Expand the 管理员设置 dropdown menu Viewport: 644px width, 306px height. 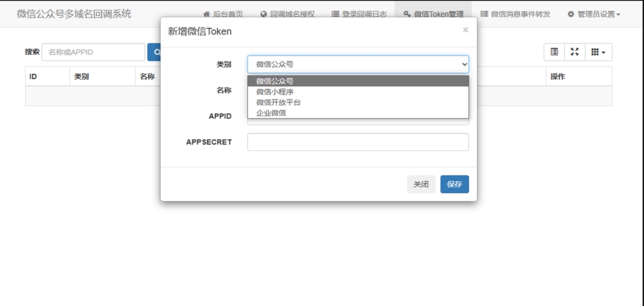click(594, 14)
